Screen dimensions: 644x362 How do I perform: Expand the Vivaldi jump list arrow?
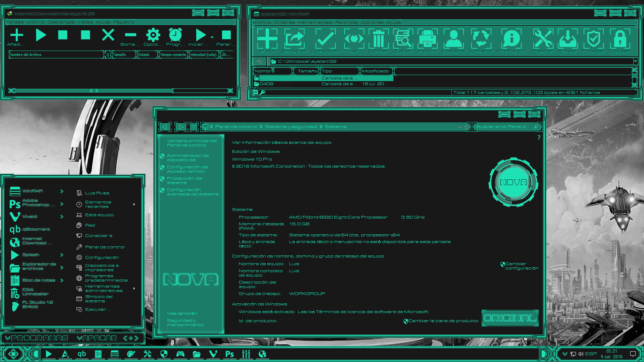62,217
